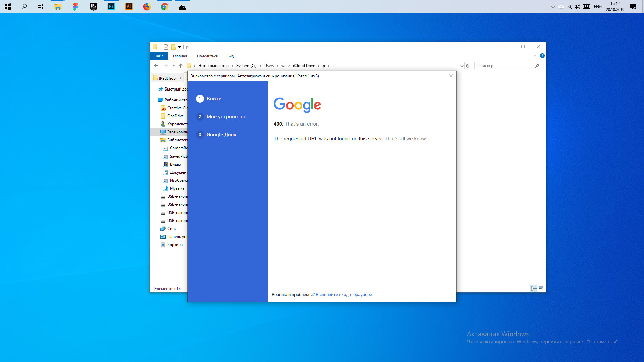Select iCloud Drive in address path
This screenshot has width=644, height=362.
[304, 66]
